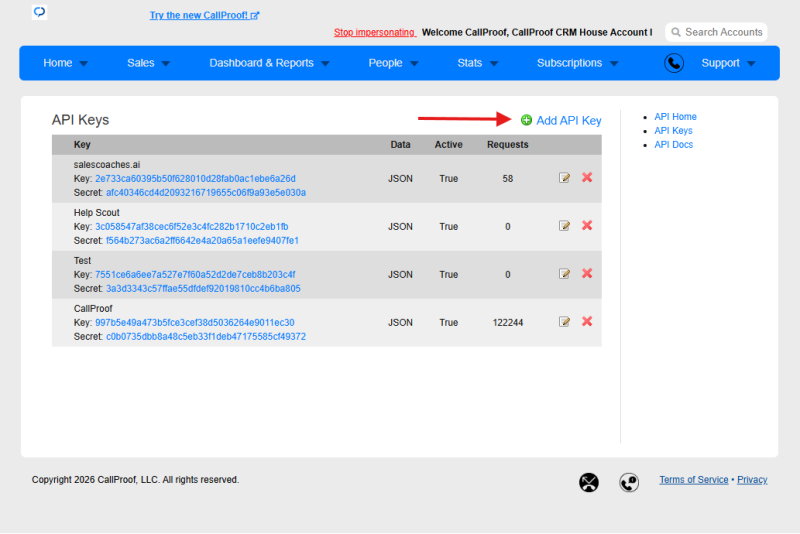Click the Test key value 7551ce6a…
Image resolution: width=800 pixels, height=534 pixels.
[x=195, y=274]
